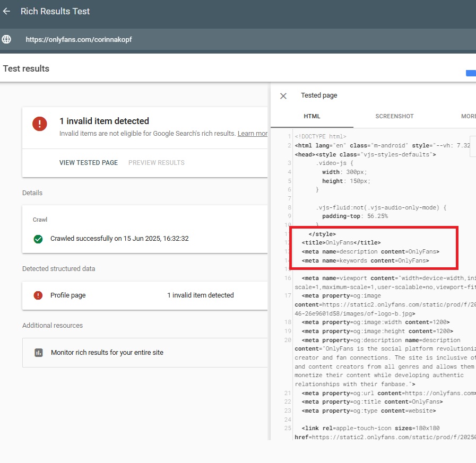The image size is (476, 463).
Task: Click the og:type content=website line
Action: [x=368, y=410]
